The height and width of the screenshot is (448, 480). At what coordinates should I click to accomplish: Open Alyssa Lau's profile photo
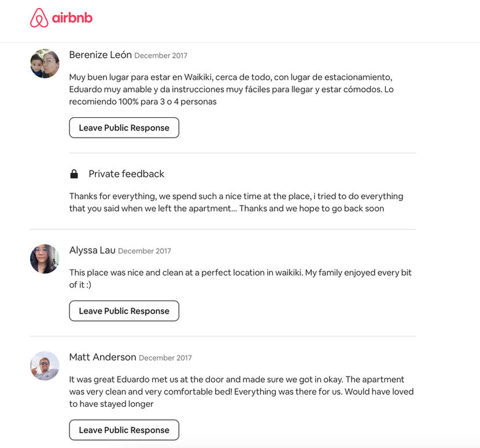pos(45,259)
